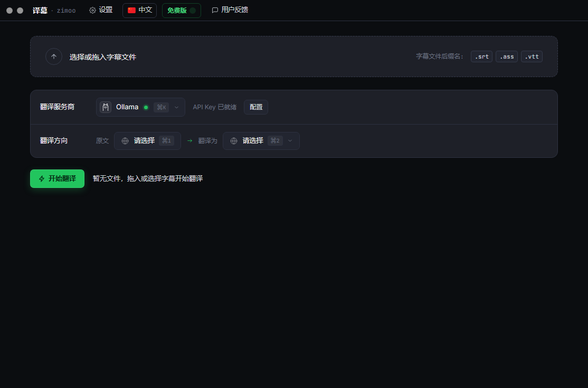588x388 pixels.
Task: Click the user feedback speech bubble icon
Action: pyautogui.click(x=215, y=10)
